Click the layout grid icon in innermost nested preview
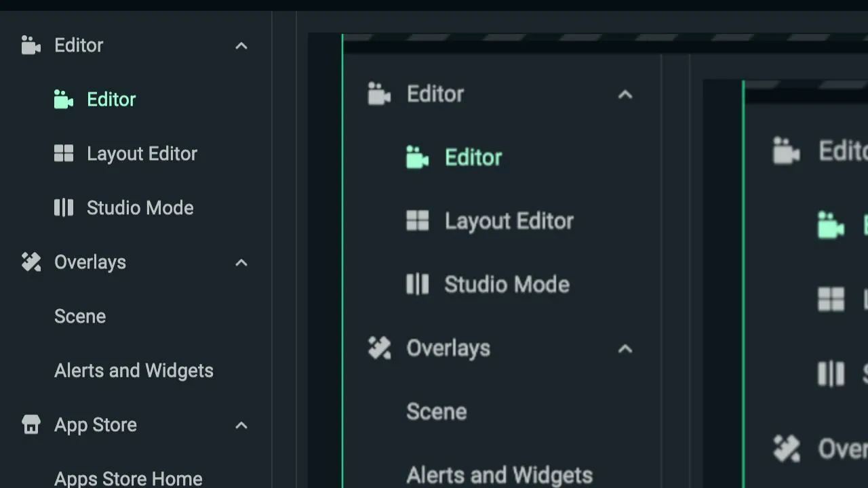 831,299
